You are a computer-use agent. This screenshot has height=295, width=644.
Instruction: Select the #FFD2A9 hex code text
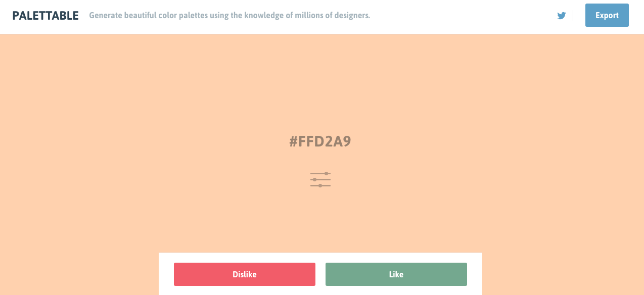(320, 141)
